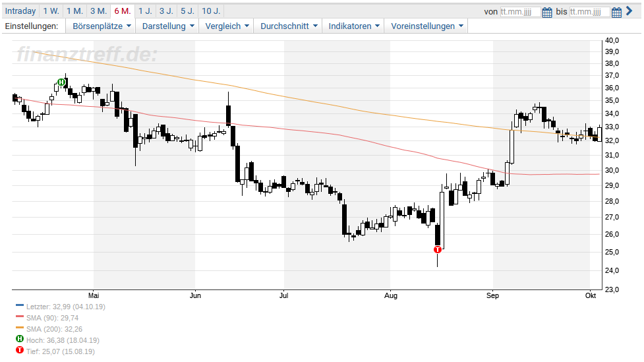The image size is (644, 362).
Task: Focus the 'von' start date field
Action: (520, 12)
